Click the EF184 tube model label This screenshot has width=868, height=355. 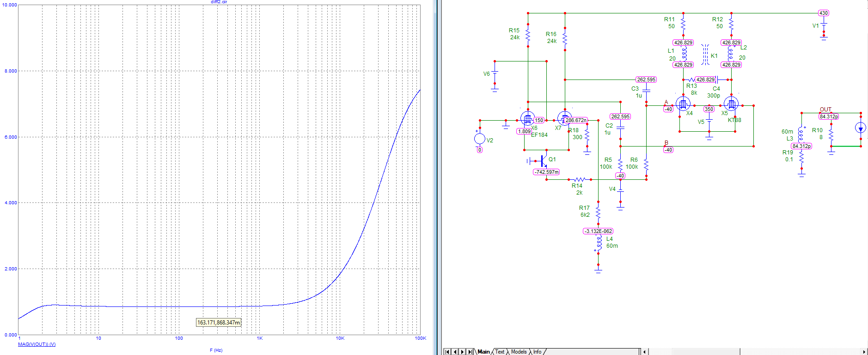pos(539,135)
